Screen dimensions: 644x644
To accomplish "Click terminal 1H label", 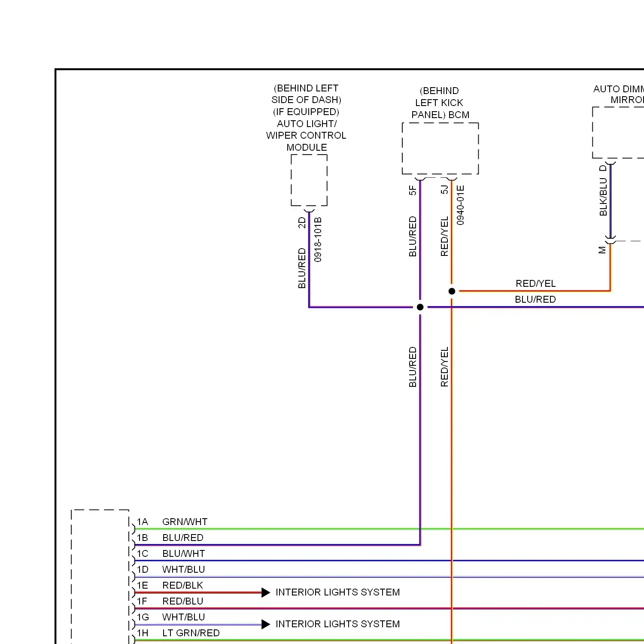I will (x=143, y=633).
